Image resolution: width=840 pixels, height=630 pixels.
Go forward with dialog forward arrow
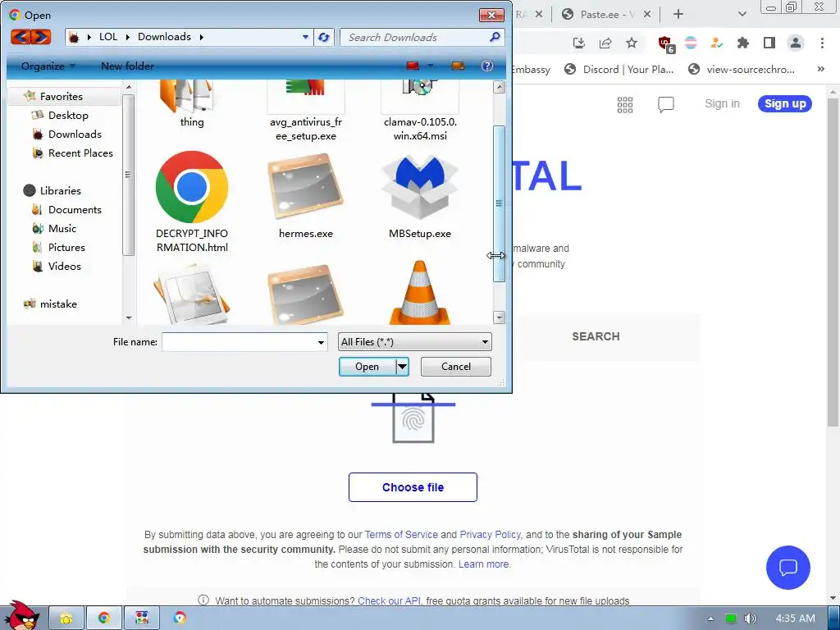coord(41,37)
